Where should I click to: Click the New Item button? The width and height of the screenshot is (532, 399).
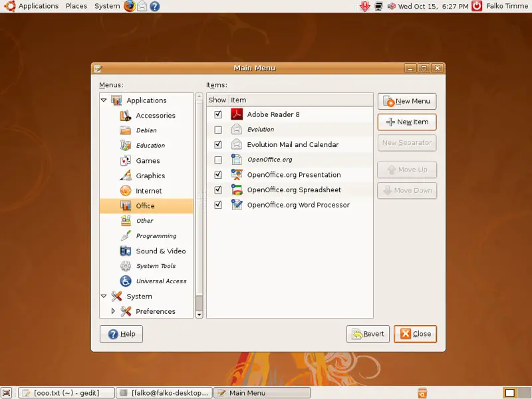pyautogui.click(x=407, y=122)
